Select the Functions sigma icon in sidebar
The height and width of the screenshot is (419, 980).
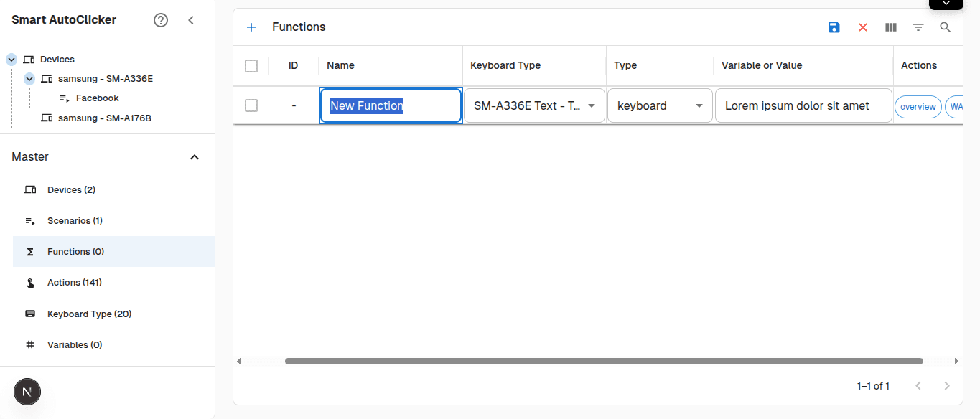click(29, 251)
